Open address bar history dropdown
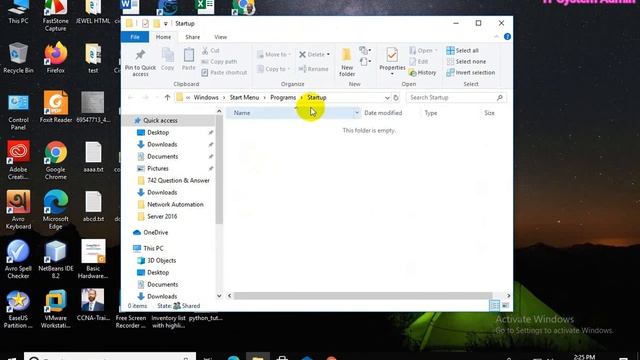Viewport: 640px width, 360px height. coord(387,98)
